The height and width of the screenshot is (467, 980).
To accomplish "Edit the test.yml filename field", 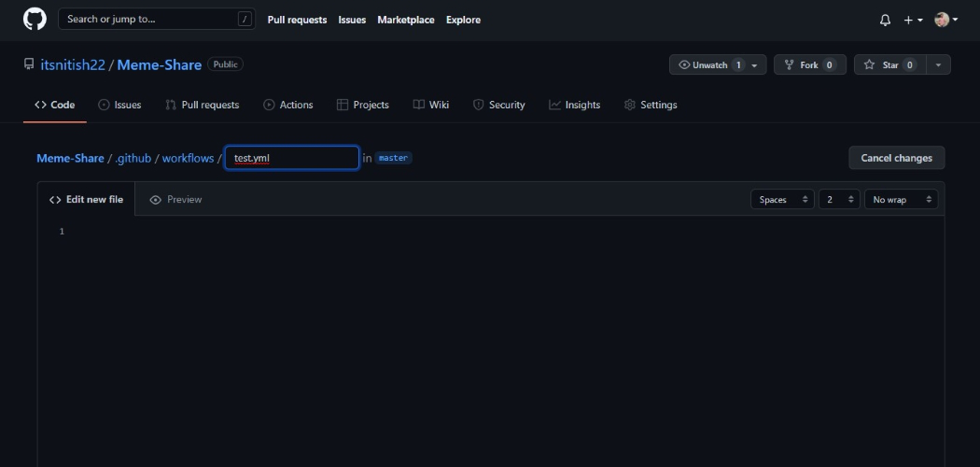I will coord(292,158).
